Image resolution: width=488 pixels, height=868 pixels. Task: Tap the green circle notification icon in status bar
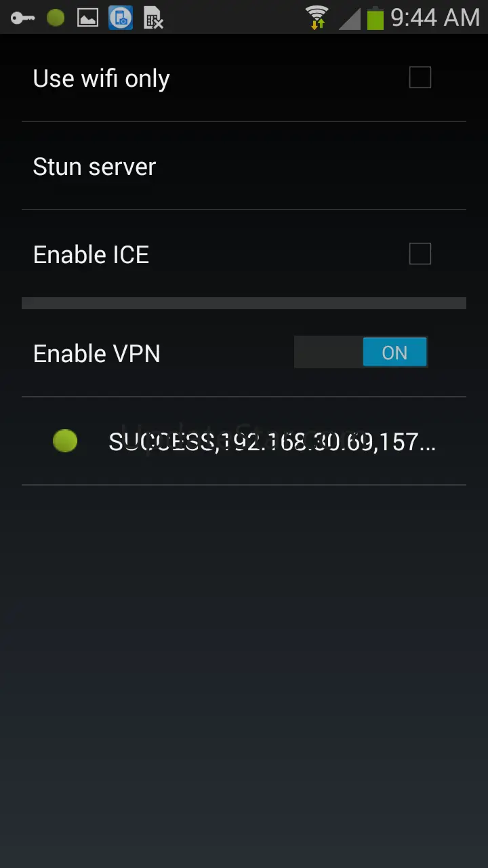pos(56,18)
